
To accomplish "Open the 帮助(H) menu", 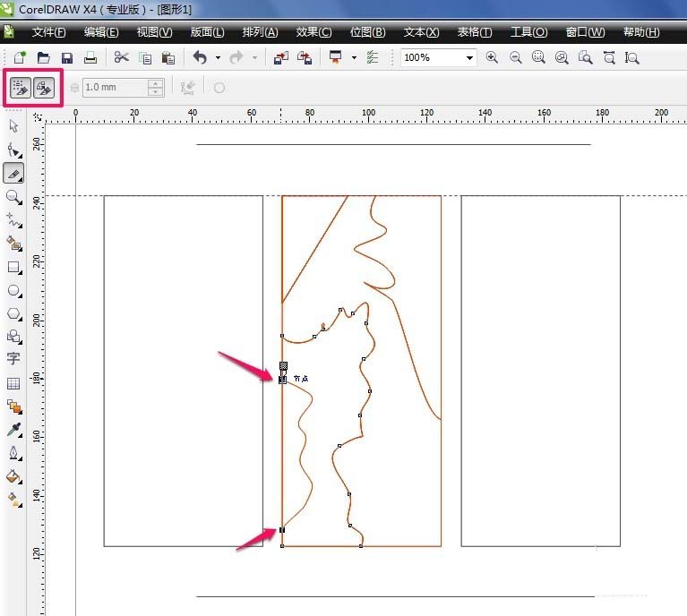I will (x=641, y=32).
